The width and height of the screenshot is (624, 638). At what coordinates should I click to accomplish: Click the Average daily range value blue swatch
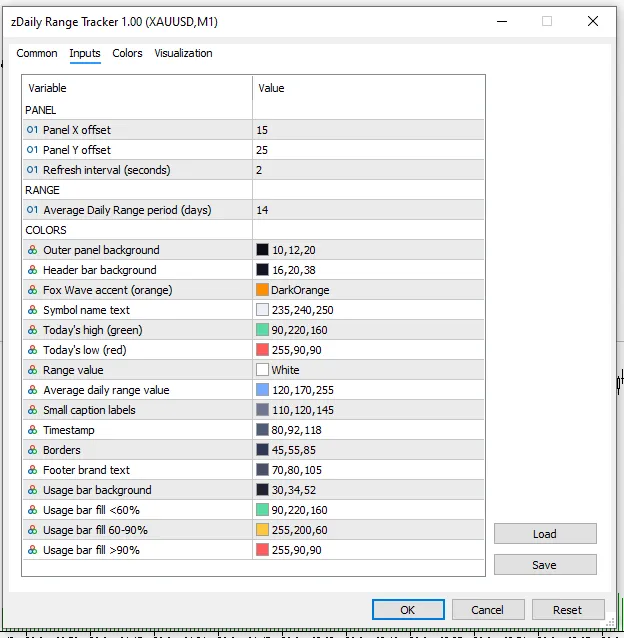(262, 390)
